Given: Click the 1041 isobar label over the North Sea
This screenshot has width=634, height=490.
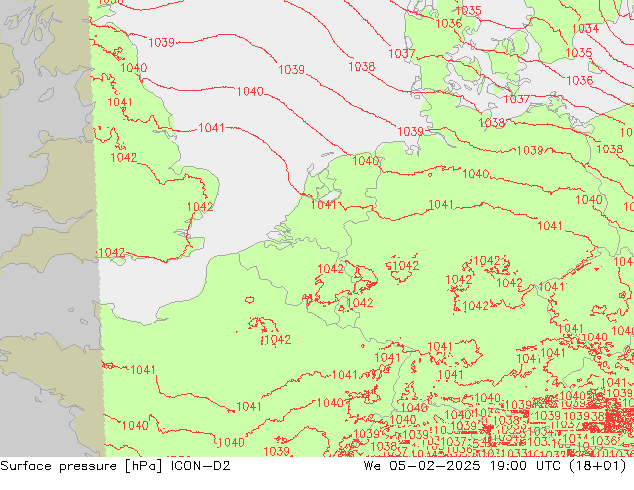Looking at the screenshot, I should coord(211,128).
